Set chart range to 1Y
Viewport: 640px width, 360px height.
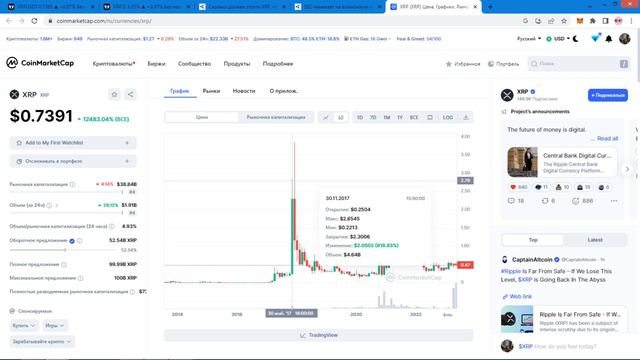coord(400,118)
